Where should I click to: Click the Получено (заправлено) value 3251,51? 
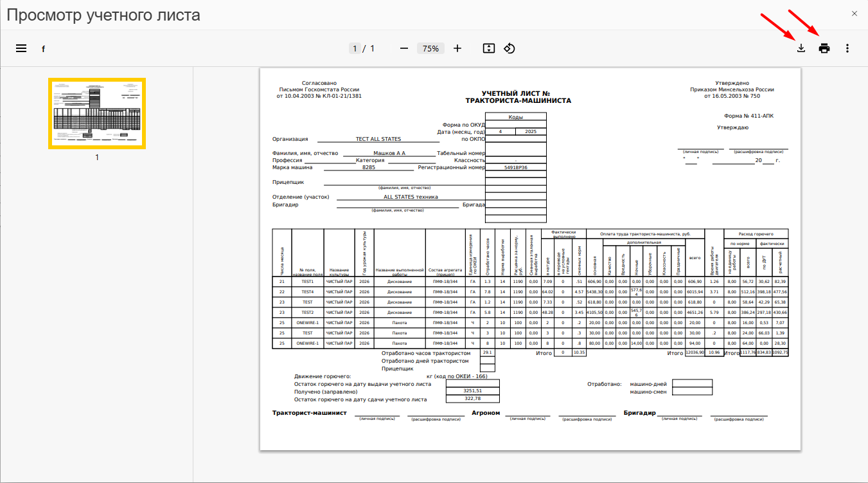pyautogui.click(x=472, y=391)
